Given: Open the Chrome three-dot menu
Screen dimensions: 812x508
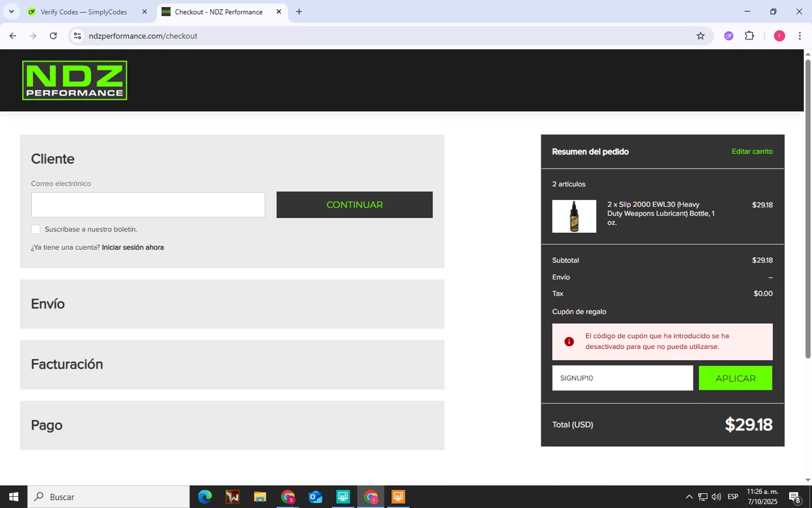Looking at the screenshot, I should pyautogui.click(x=800, y=36).
